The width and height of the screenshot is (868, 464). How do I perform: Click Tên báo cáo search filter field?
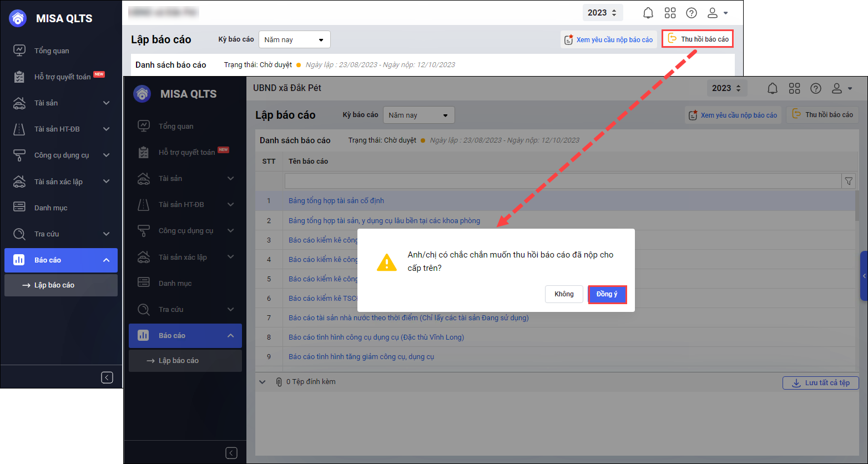pos(563,181)
